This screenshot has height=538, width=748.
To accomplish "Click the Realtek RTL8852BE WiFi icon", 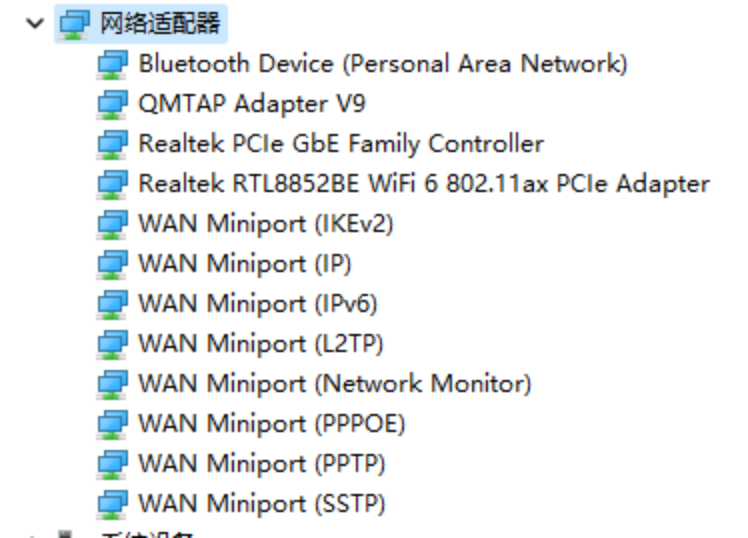I will [112, 185].
